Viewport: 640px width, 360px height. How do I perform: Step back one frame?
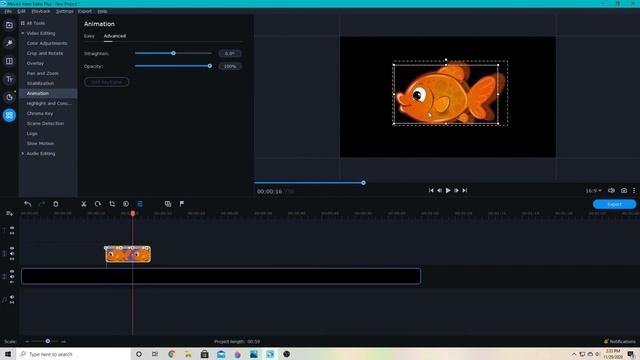pyautogui.click(x=440, y=190)
